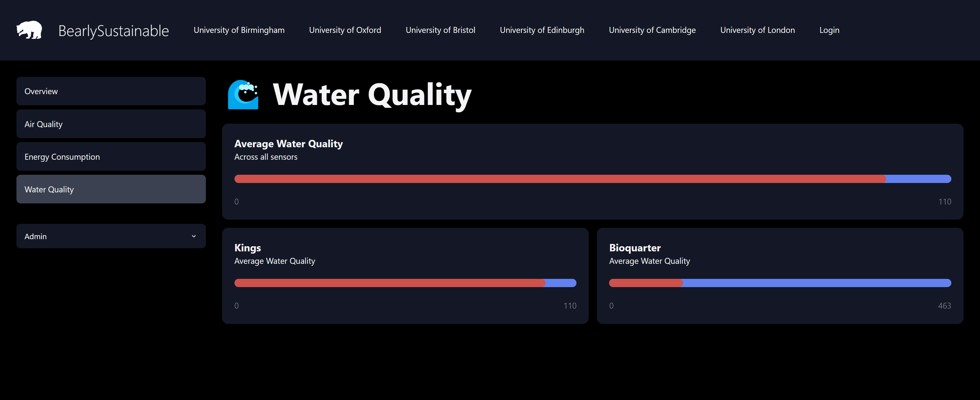Open the BearlySustainable home link
The image size is (980, 400).
[113, 31]
